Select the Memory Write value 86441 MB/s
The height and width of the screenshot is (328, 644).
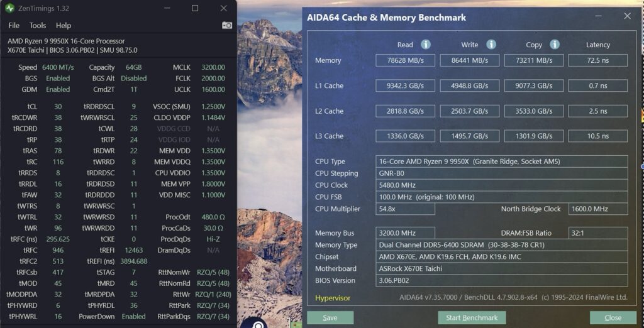469,60
